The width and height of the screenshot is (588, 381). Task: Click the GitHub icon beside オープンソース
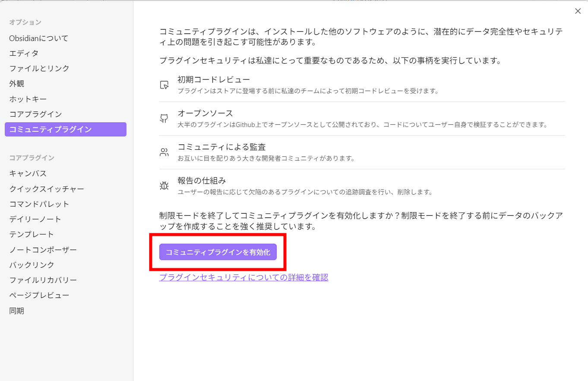point(164,118)
